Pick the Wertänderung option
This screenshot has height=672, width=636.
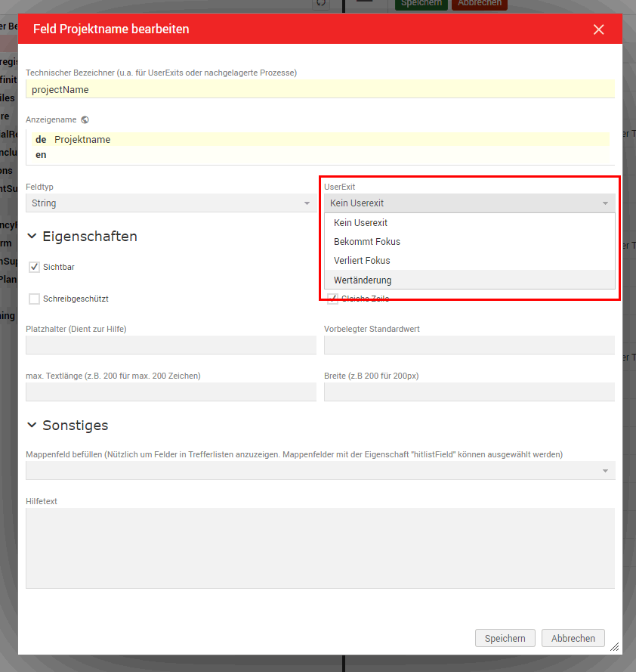tap(470, 280)
